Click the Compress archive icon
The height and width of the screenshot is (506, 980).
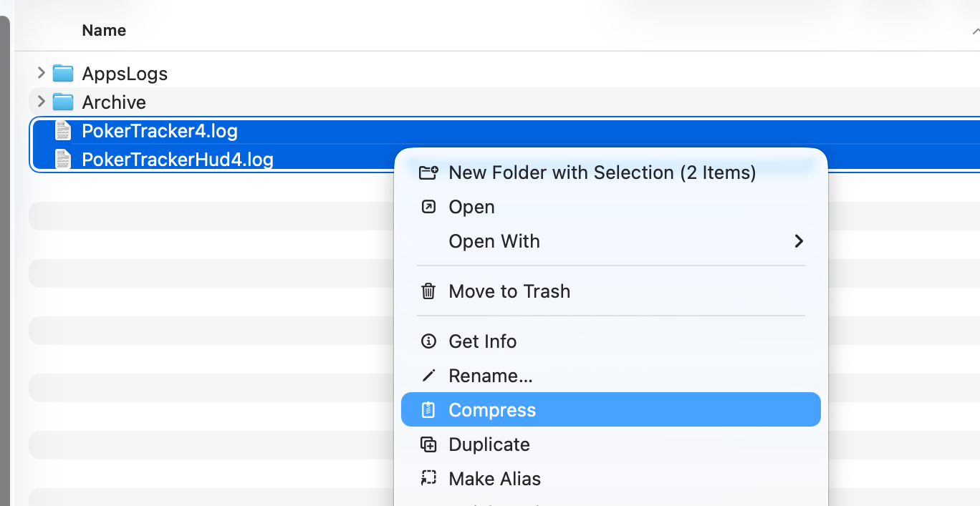[428, 409]
